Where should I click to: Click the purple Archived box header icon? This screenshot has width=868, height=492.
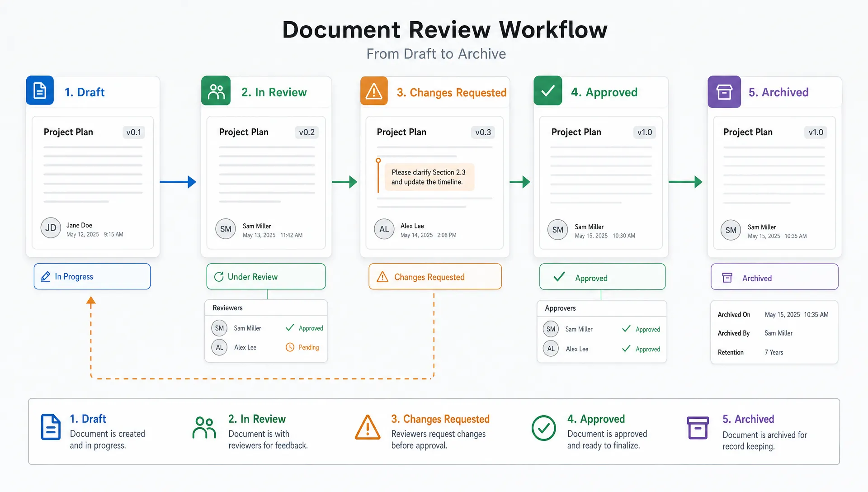(x=724, y=92)
